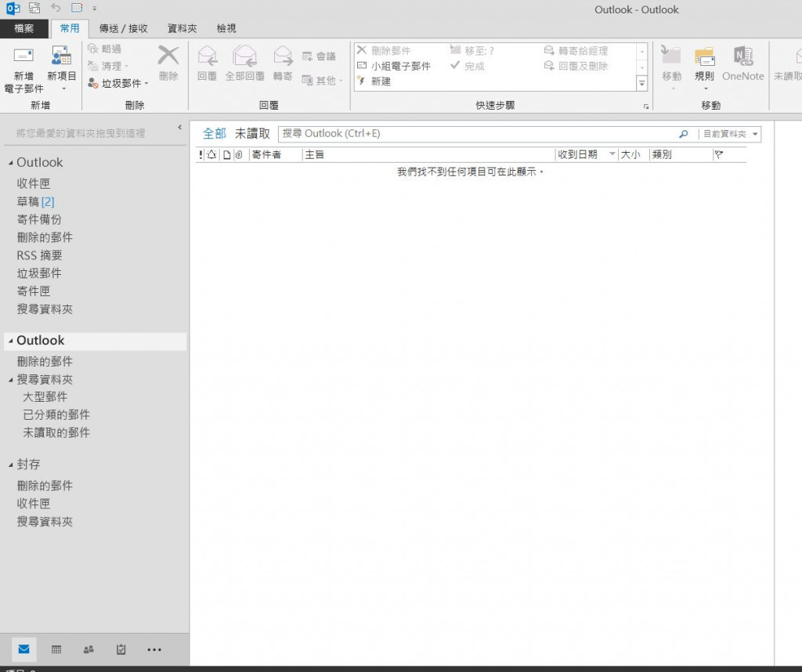Select quick step 轉寄給經理
Image resolution: width=802 pixels, height=672 pixels.
tap(576, 51)
